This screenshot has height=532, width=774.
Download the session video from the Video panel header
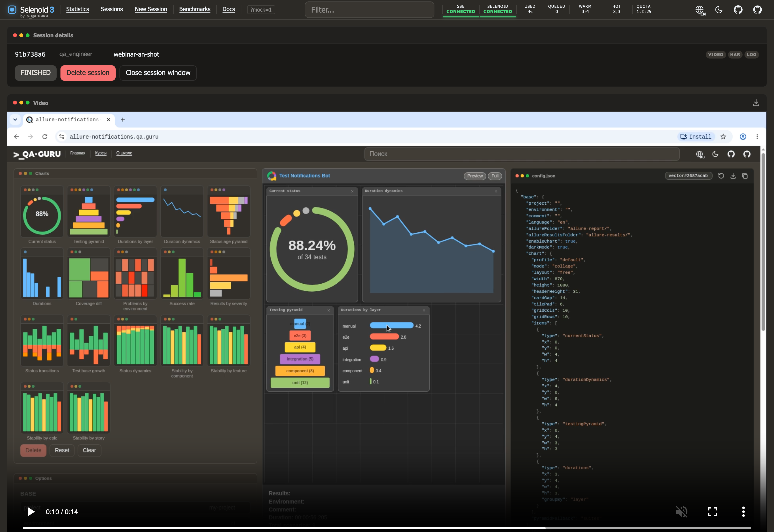[x=756, y=103]
